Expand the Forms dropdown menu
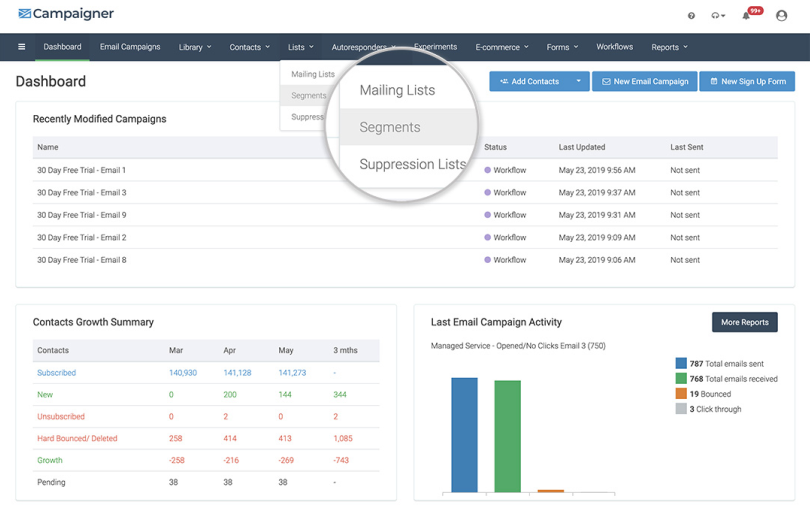The width and height of the screenshot is (810, 530). tap(562, 47)
